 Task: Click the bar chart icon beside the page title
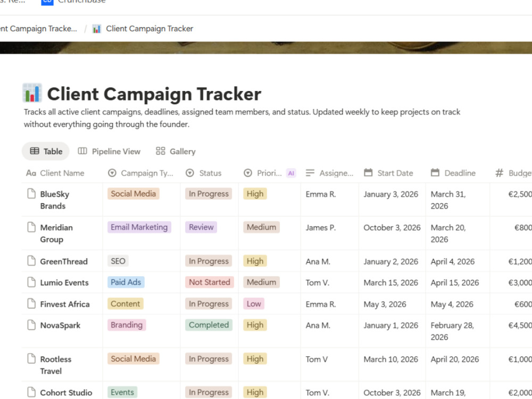[x=32, y=93]
